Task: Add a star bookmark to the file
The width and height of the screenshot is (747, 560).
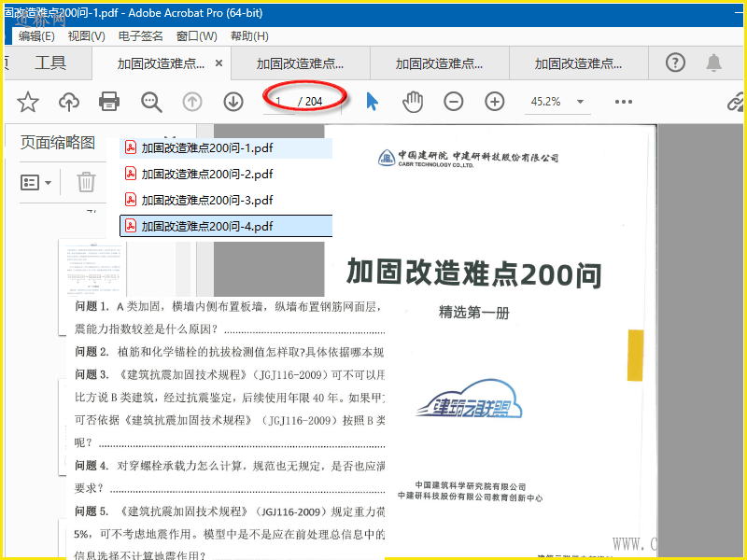Action: (x=28, y=102)
